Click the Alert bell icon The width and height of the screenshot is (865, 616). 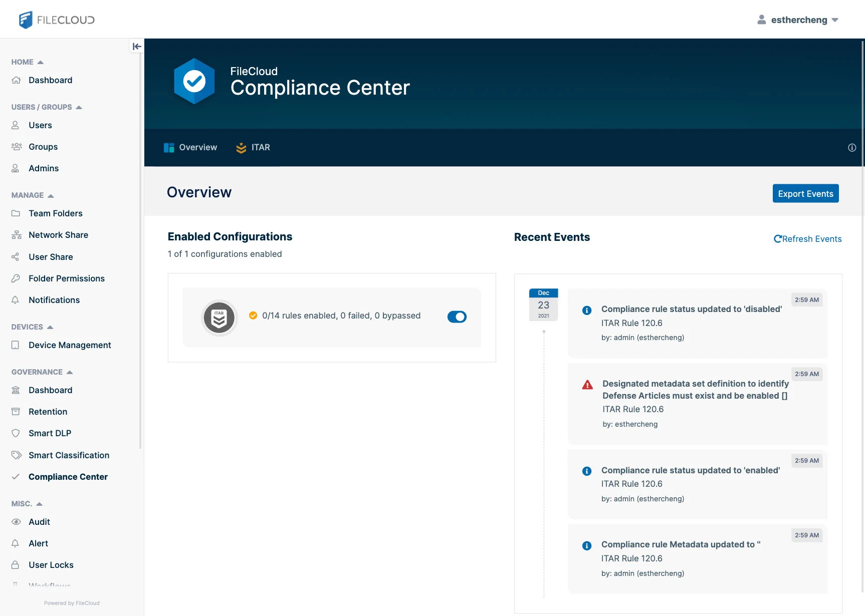click(16, 543)
